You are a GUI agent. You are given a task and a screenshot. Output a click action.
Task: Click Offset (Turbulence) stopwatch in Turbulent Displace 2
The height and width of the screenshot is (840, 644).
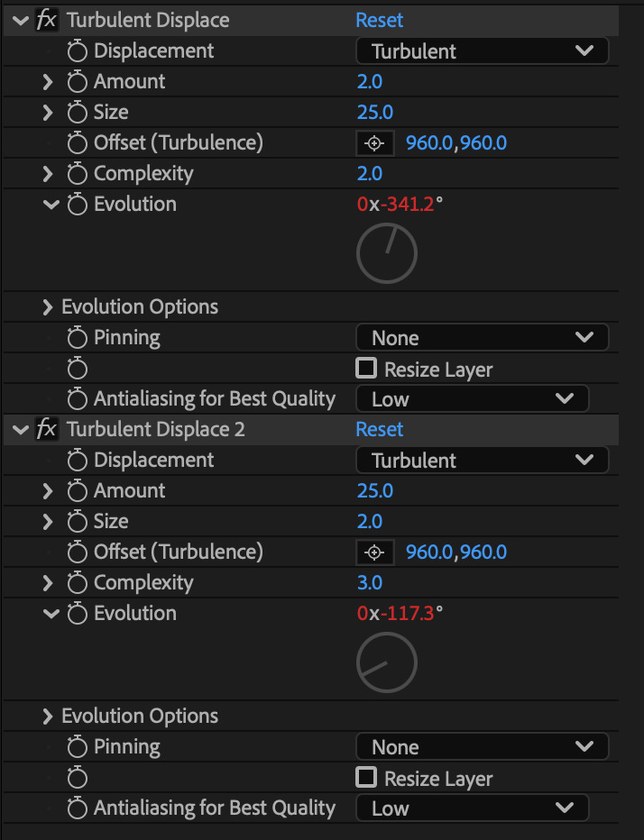pyautogui.click(x=78, y=552)
